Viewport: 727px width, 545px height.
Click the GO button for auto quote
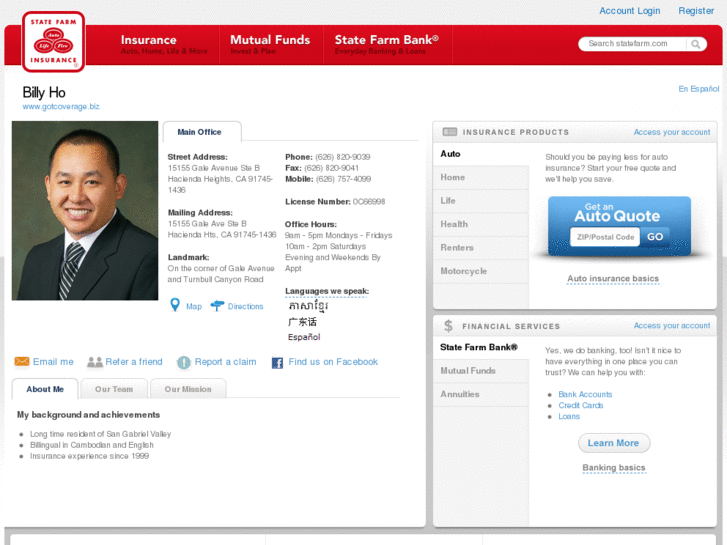[655, 237]
